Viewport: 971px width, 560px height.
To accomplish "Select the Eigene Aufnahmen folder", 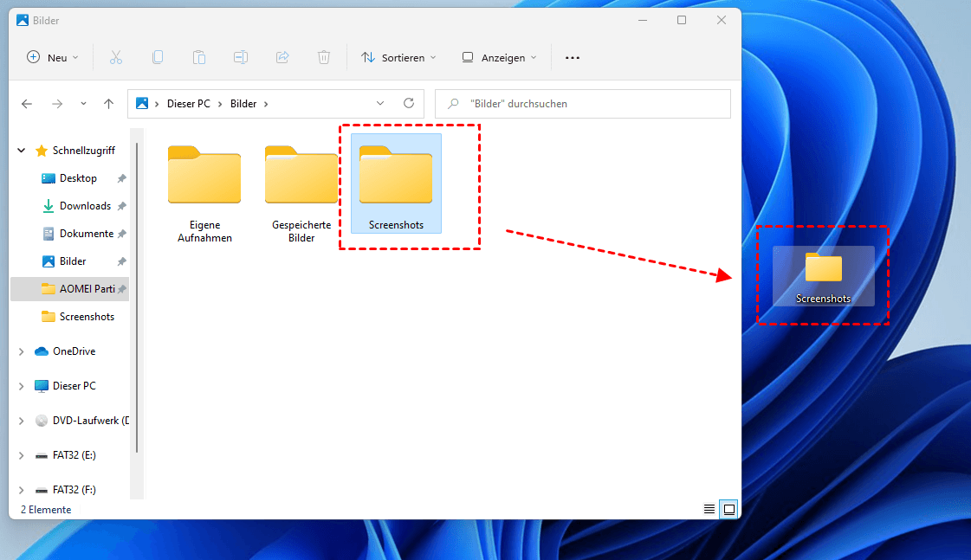I will point(204,194).
